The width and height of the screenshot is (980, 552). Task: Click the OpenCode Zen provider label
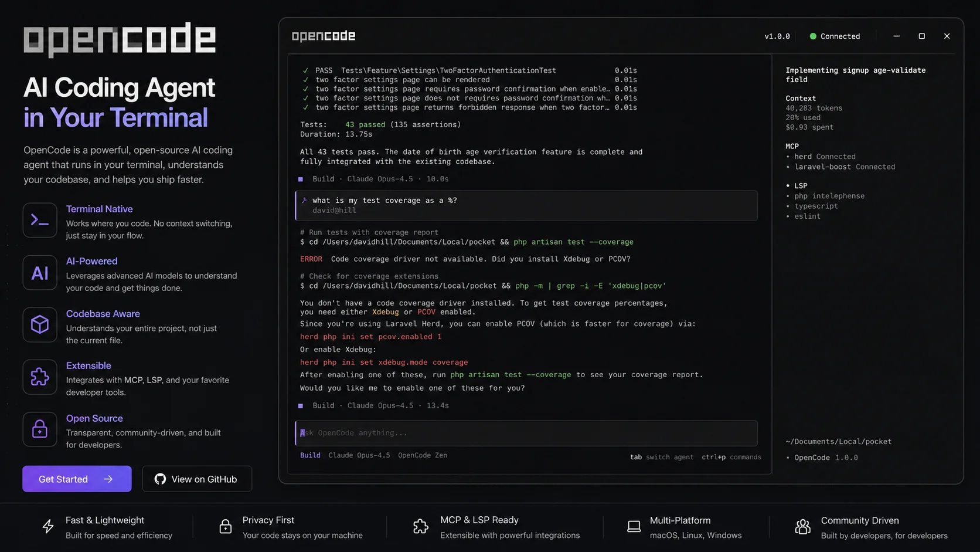(422, 455)
